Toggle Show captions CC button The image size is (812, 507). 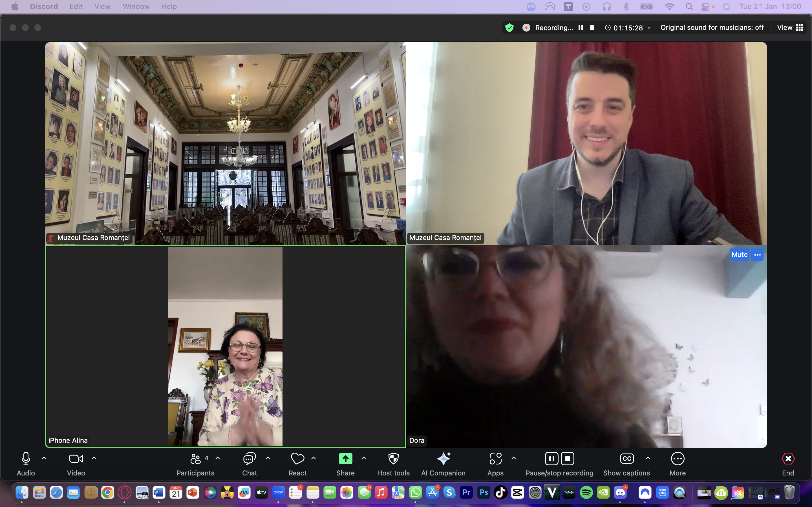click(x=626, y=459)
